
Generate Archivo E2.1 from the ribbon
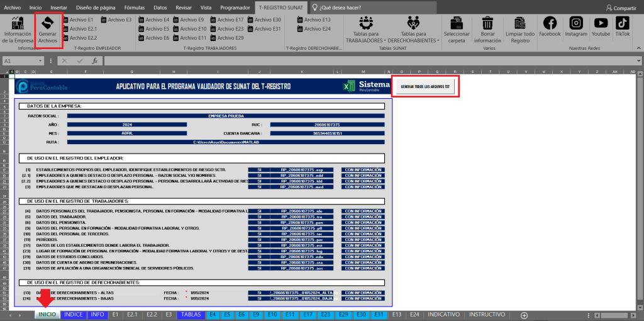tap(80, 29)
